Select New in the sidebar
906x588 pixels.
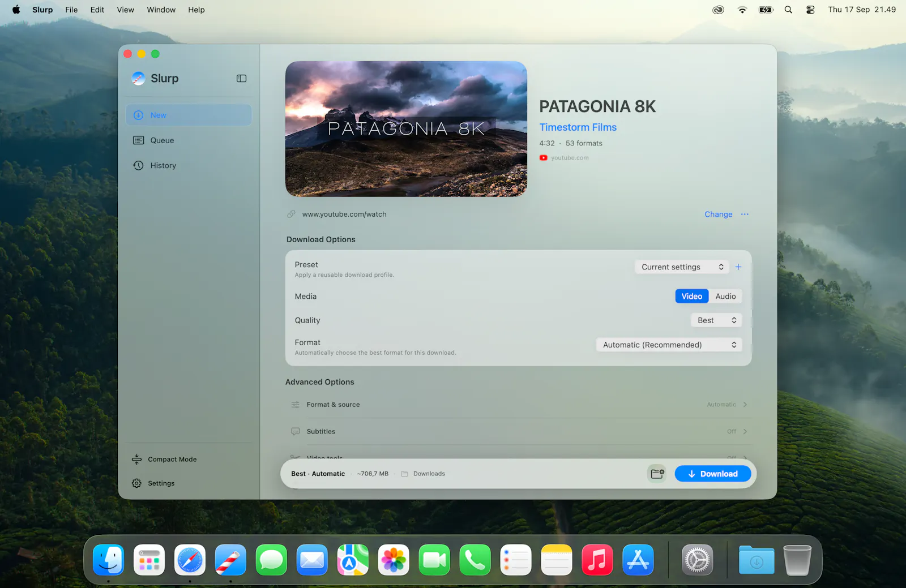pyautogui.click(x=189, y=115)
